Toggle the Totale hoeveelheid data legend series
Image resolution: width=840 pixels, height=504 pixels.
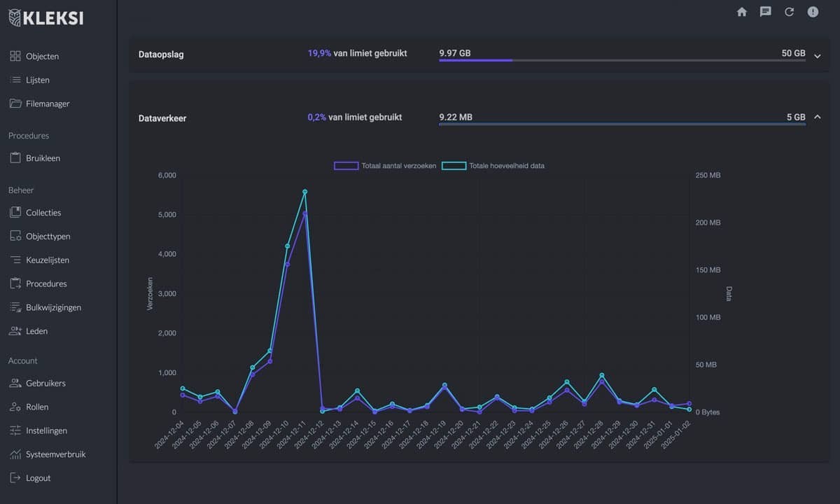coord(493,166)
